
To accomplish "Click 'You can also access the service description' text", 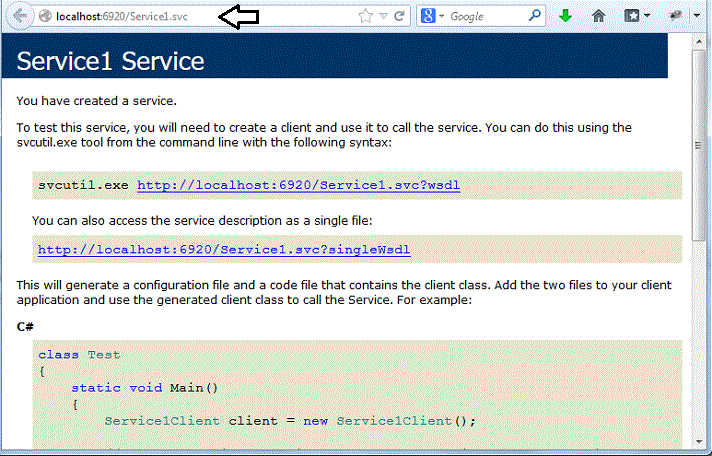I will 202,221.
